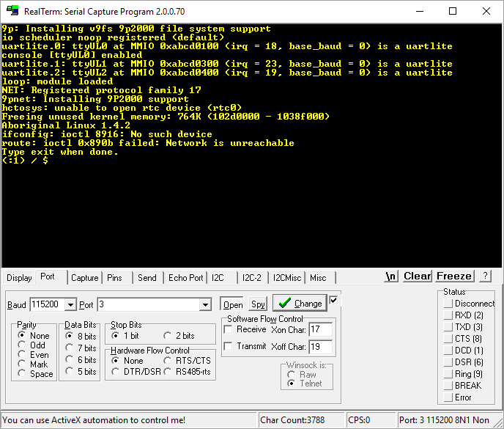This screenshot has width=504, height=429.
Task: Click CPS:0 in the status bar
Action: pos(359,420)
